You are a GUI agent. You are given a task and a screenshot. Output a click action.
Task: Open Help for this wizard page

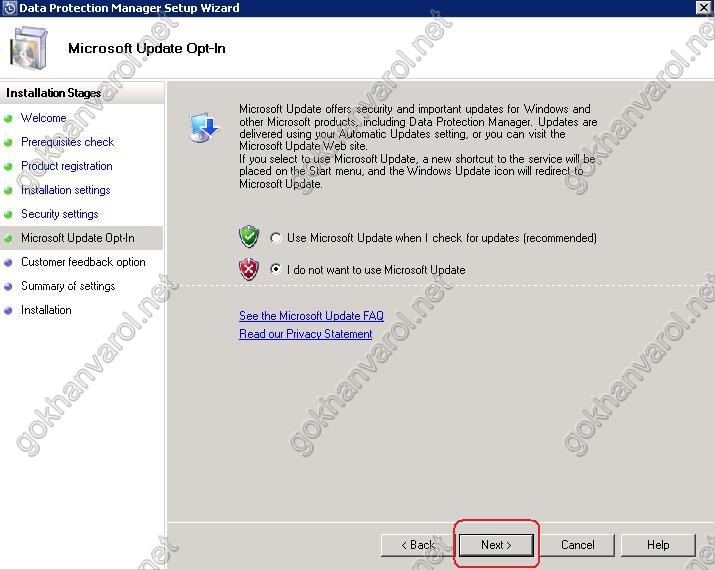[657, 545]
